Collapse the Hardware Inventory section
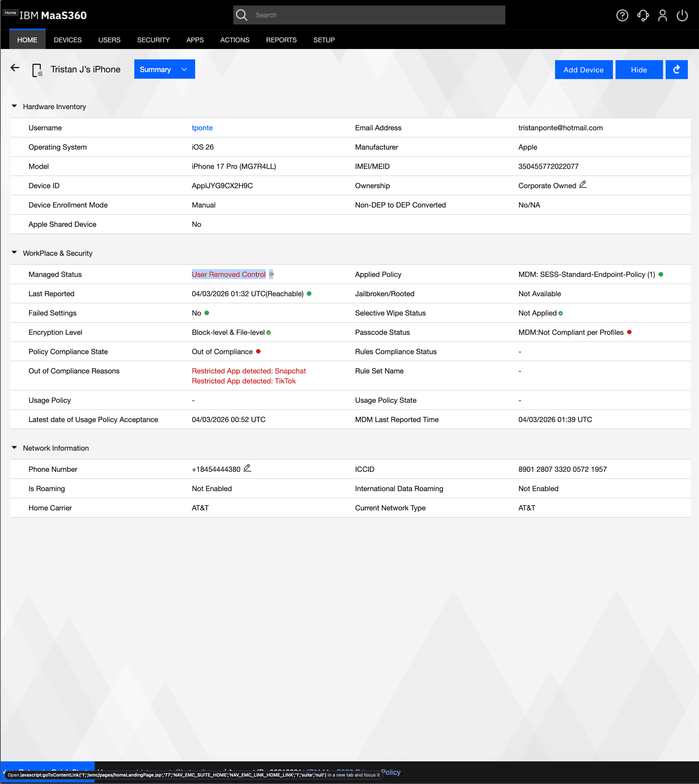 14,106
